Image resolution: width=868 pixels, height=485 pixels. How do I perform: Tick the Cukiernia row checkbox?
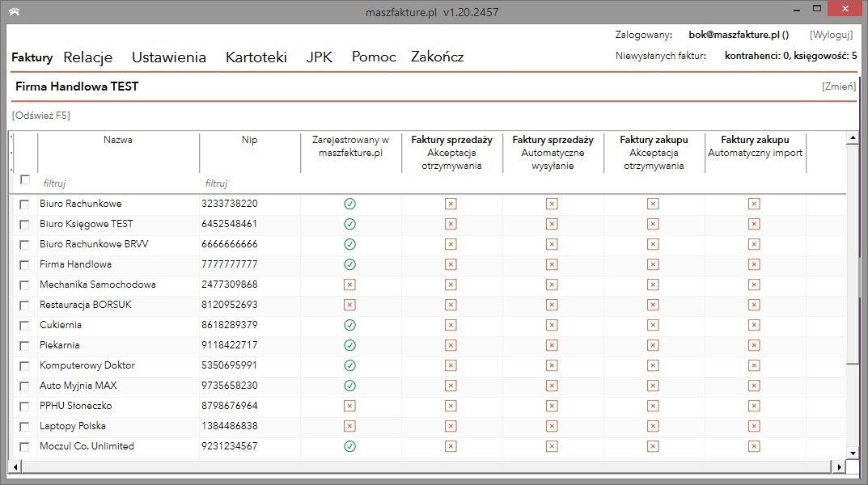click(24, 326)
